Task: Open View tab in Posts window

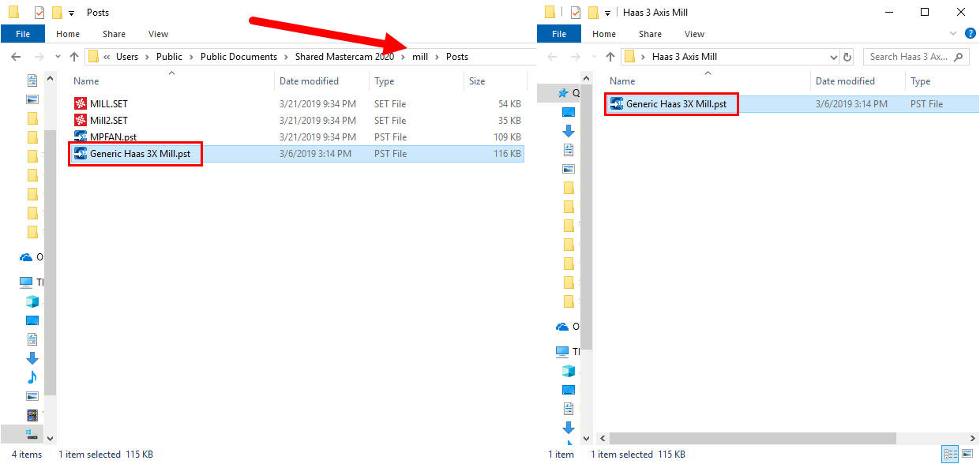Action: pos(159,34)
